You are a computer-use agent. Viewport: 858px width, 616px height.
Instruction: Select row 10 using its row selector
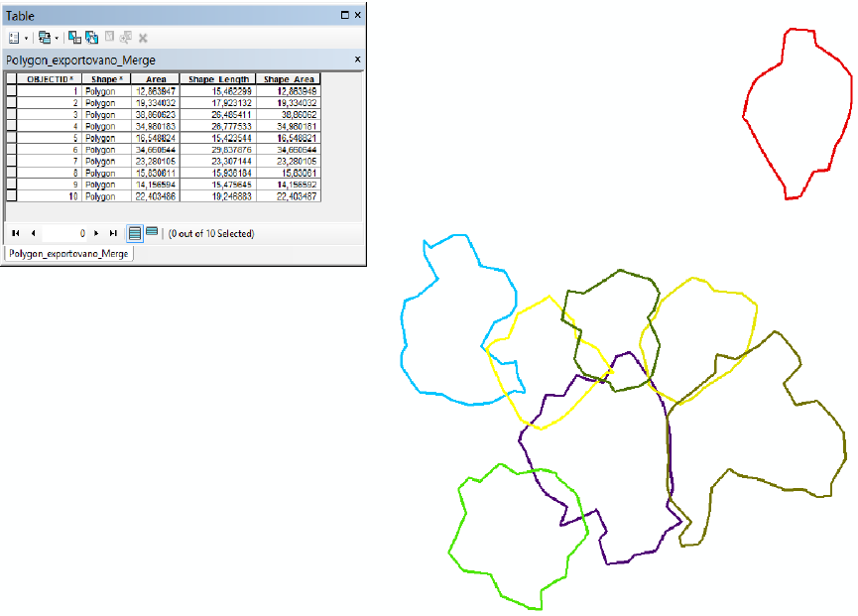(x=11, y=195)
